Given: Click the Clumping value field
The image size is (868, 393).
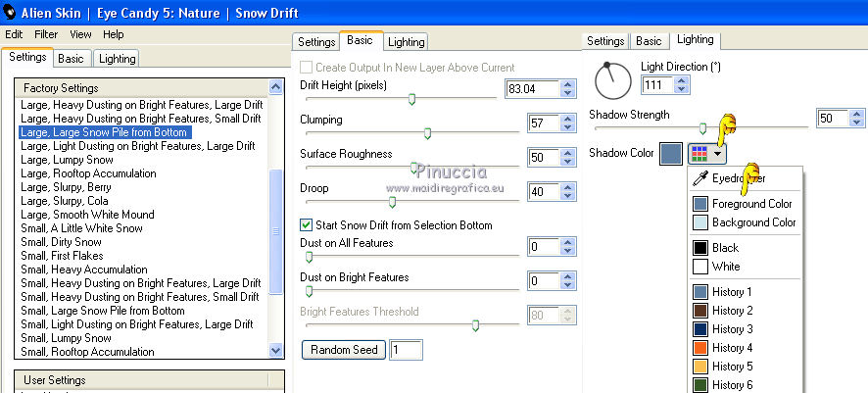Looking at the screenshot, I should pos(543,123).
